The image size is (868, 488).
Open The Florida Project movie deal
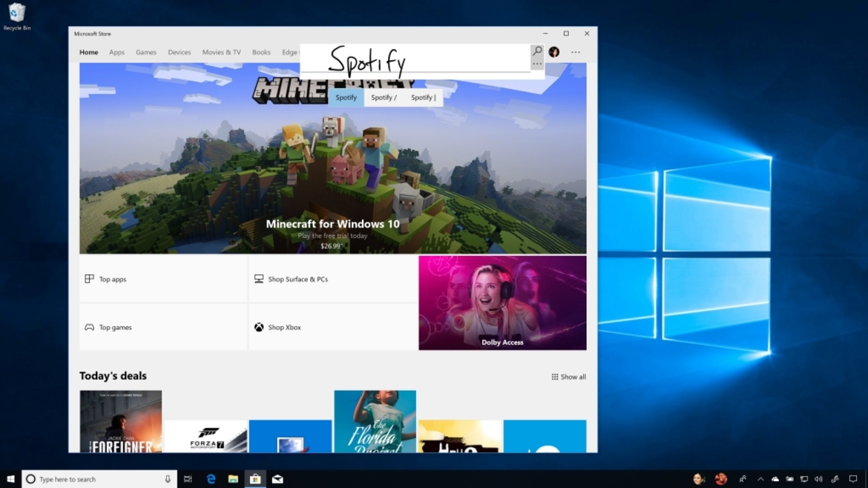[375, 421]
